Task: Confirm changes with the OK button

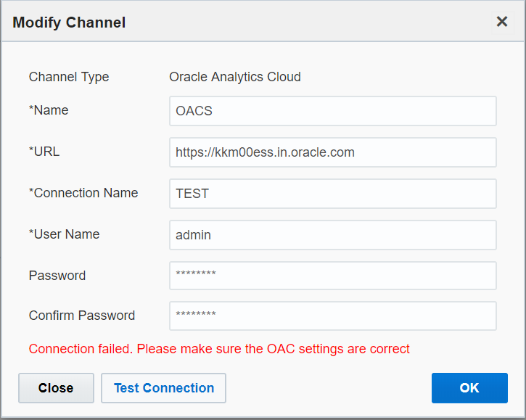Action: pos(469,388)
